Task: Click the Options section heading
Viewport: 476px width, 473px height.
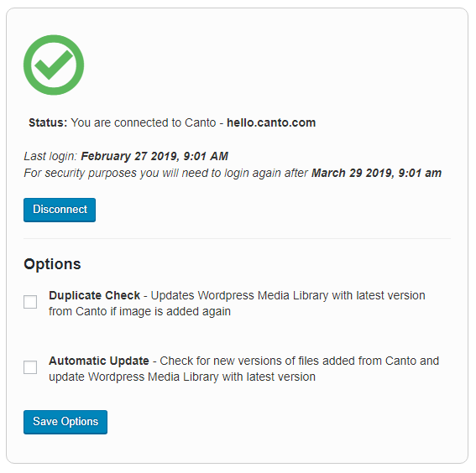Action: (52, 264)
